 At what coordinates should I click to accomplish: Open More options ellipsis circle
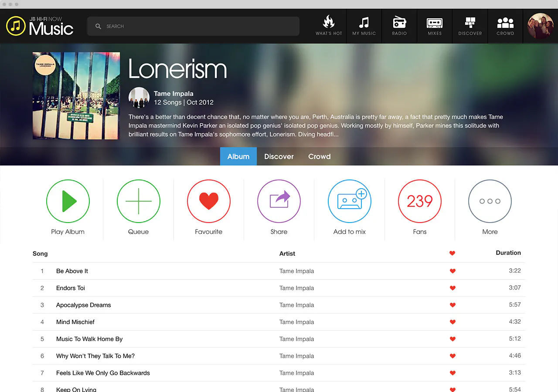point(490,201)
